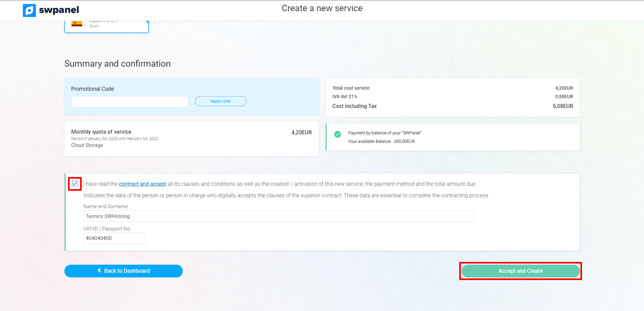
Task: Click the Accept and Create button
Action: pyautogui.click(x=520, y=271)
